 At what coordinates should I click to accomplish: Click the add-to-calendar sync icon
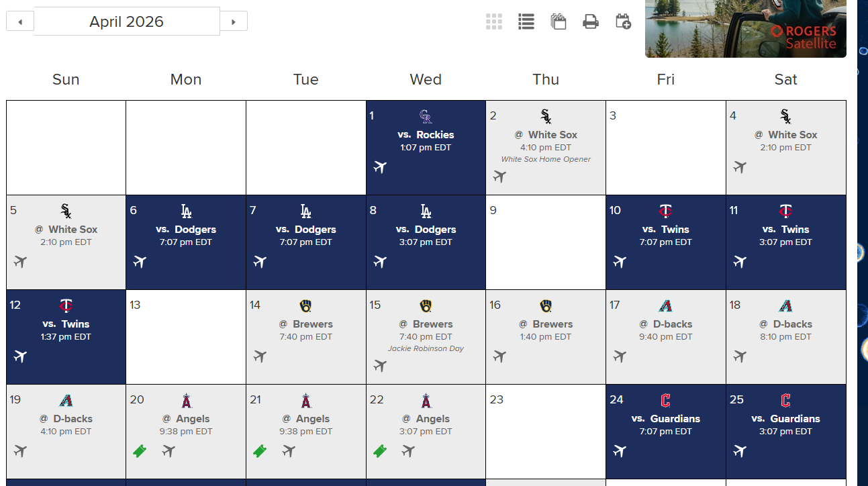tap(623, 21)
